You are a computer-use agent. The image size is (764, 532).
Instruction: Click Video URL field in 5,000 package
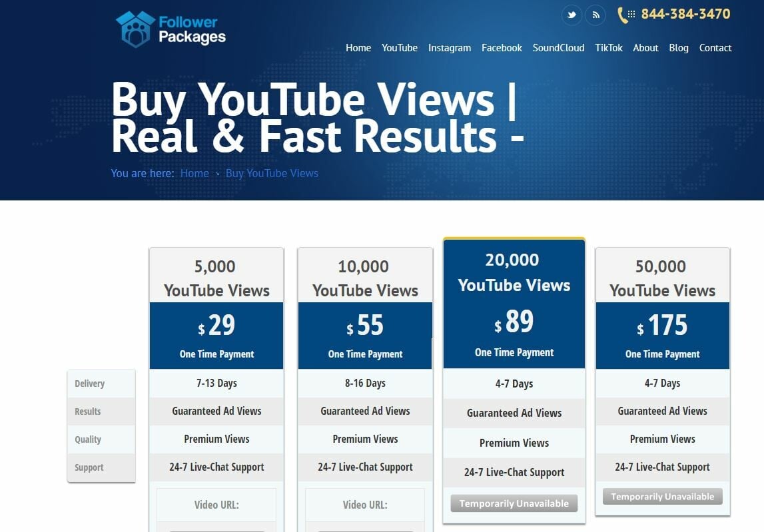(x=216, y=505)
